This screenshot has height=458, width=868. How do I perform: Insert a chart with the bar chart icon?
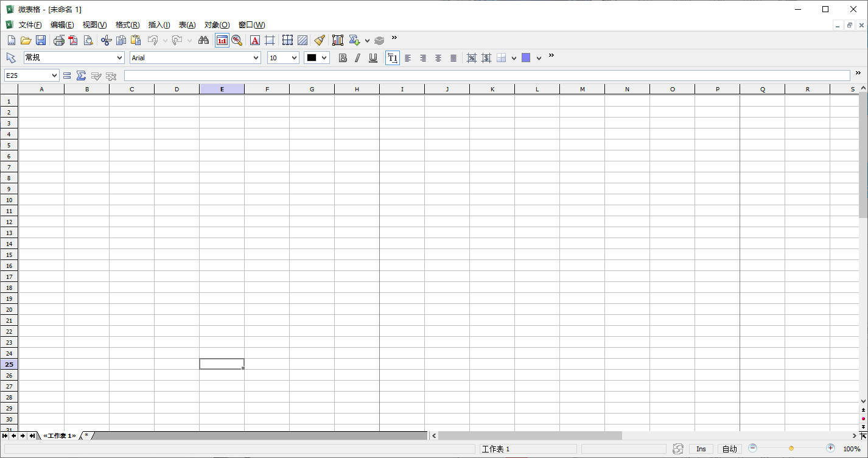tap(338, 41)
